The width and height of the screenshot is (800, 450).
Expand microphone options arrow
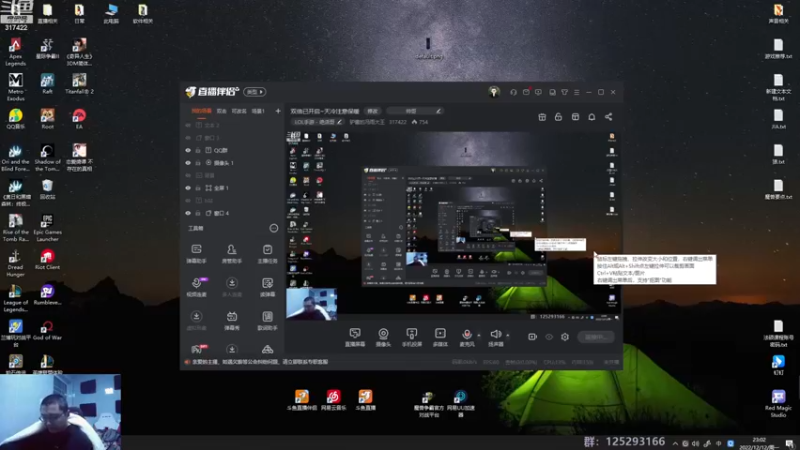[479, 335]
